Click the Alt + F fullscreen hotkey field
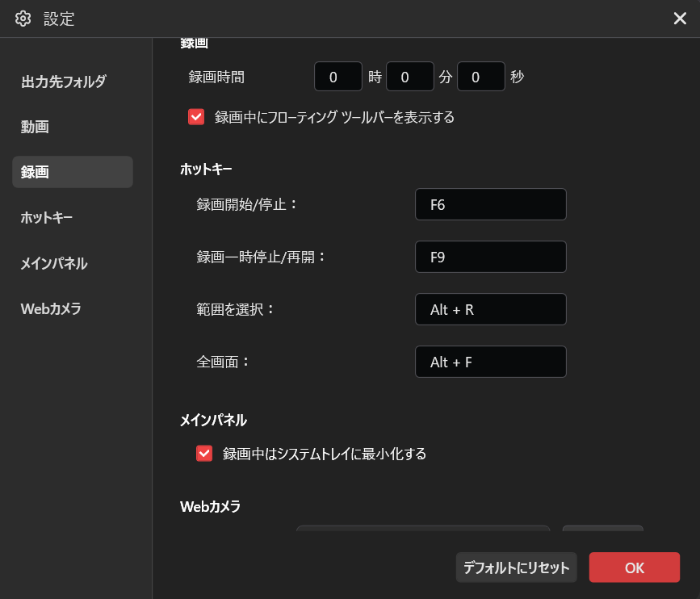 (x=490, y=362)
